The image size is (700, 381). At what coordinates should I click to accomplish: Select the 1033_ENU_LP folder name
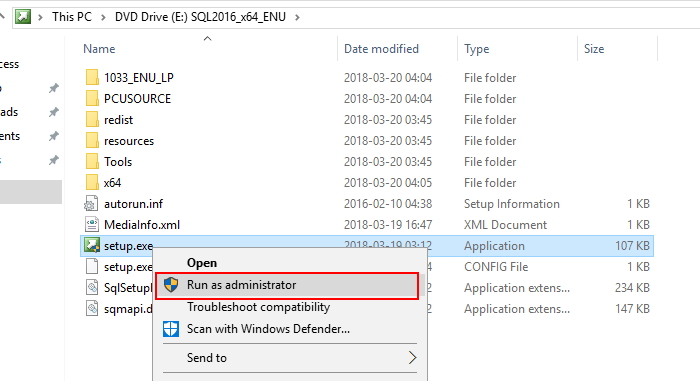[139, 78]
